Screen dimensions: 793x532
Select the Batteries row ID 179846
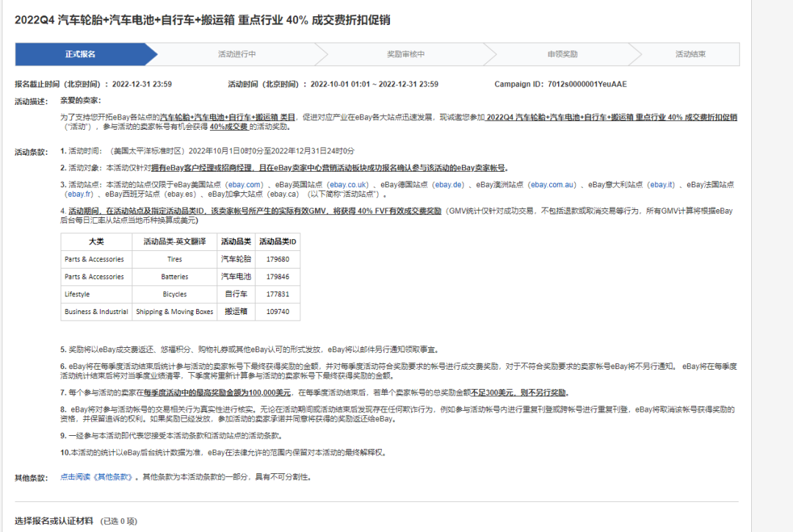(278, 277)
